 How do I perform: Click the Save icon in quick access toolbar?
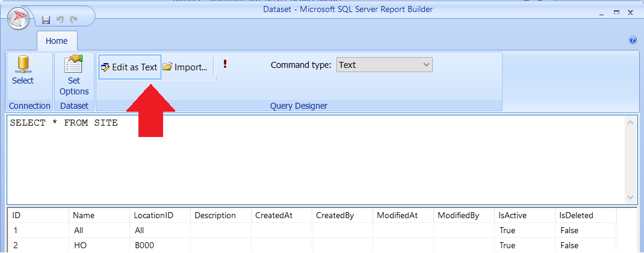click(46, 20)
